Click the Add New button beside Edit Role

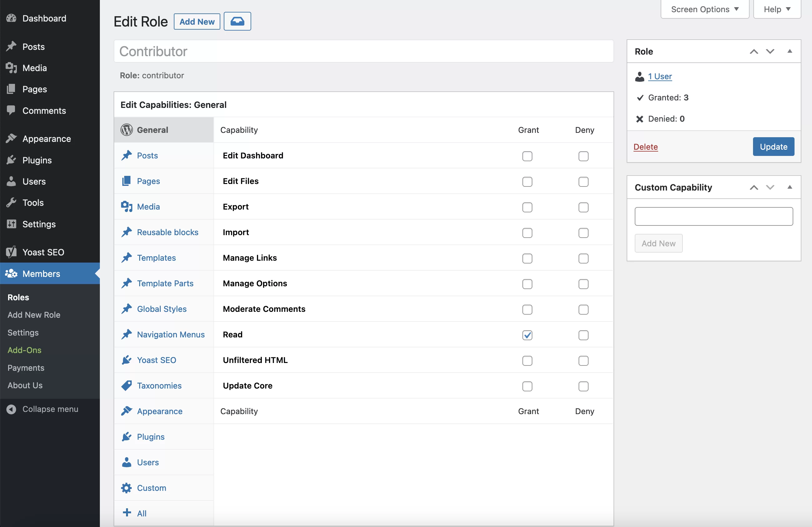coord(197,22)
